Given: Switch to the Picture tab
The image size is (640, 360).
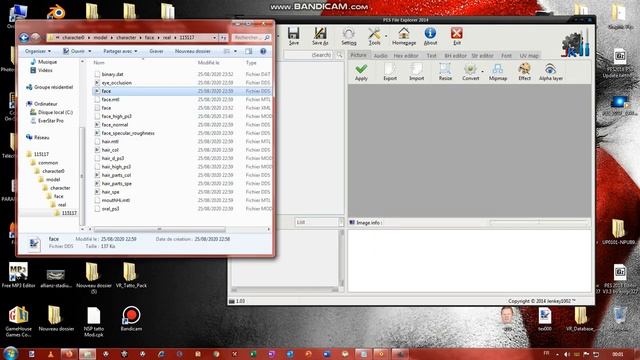Looking at the screenshot, I should [358, 55].
